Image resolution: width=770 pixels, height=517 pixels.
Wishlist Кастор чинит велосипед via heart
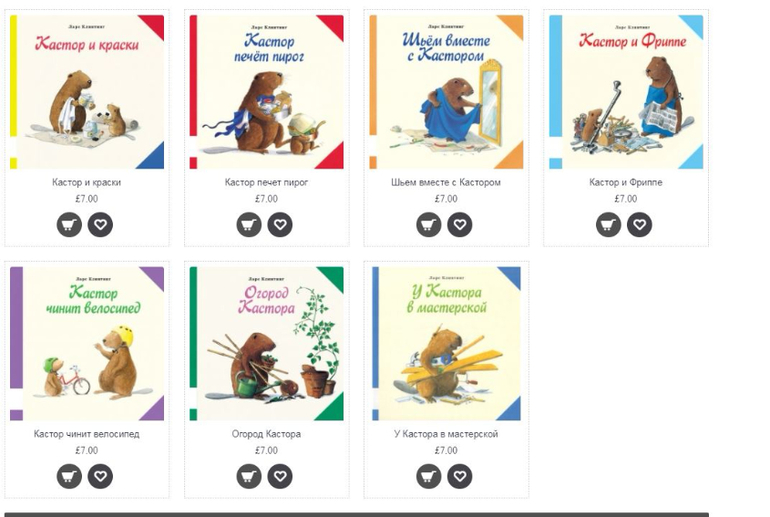pyautogui.click(x=100, y=476)
